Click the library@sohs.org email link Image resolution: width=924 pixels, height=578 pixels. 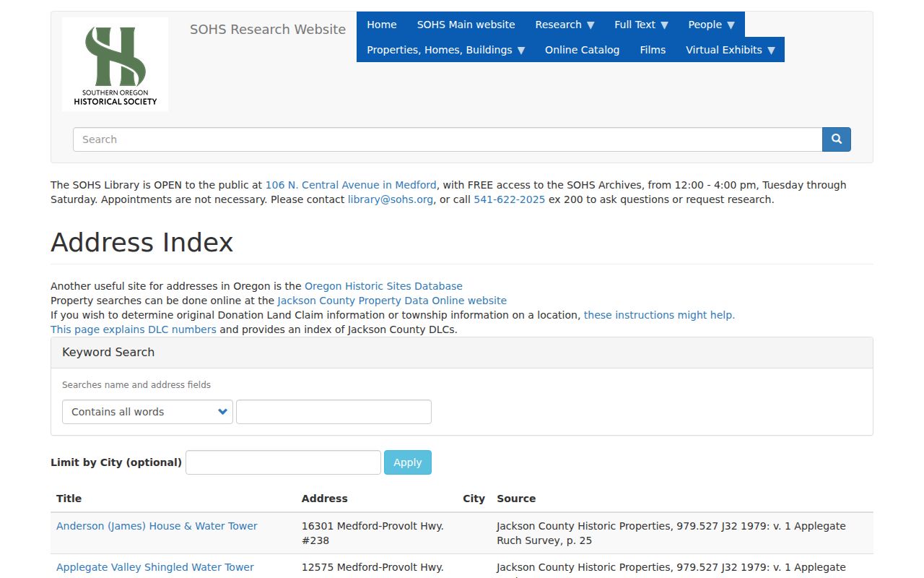391,199
